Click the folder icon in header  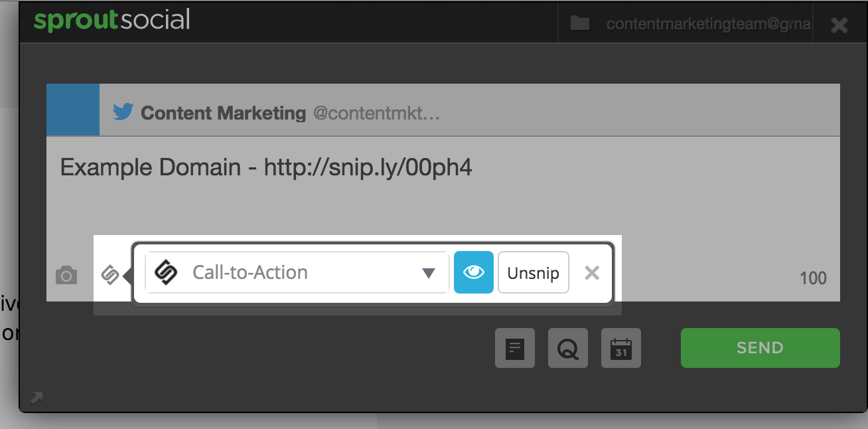(x=580, y=24)
